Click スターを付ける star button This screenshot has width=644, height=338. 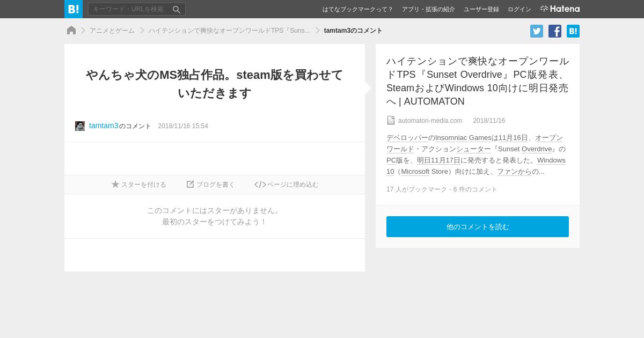point(139,185)
